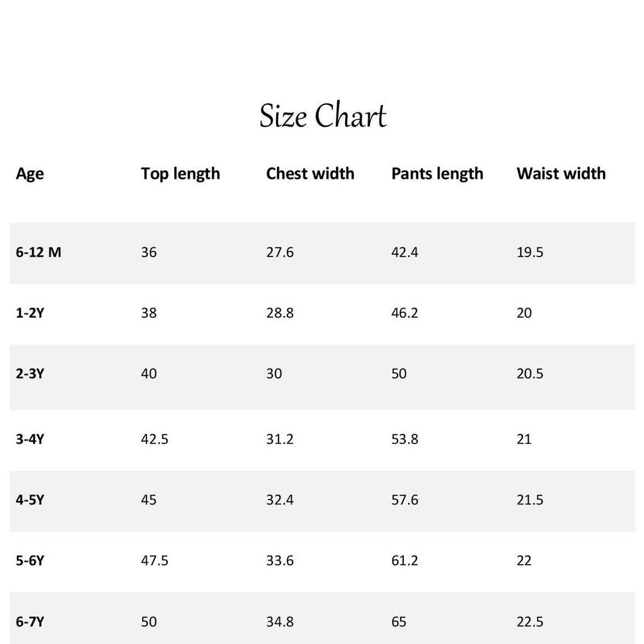Select the 34.8 chest width value
This screenshot has width=644, height=644.
(280, 622)
